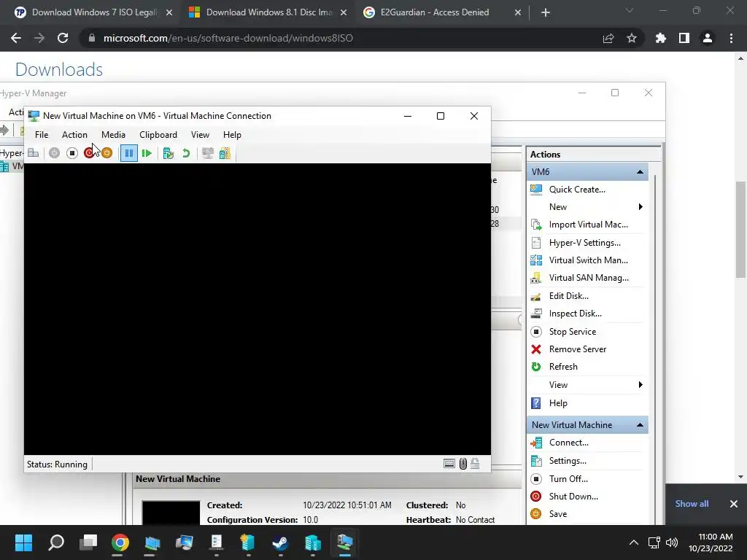Click the Help question mark icon in Actions
Screen dimensions: 747x560
pyautogui.click(x=536, y=403)
